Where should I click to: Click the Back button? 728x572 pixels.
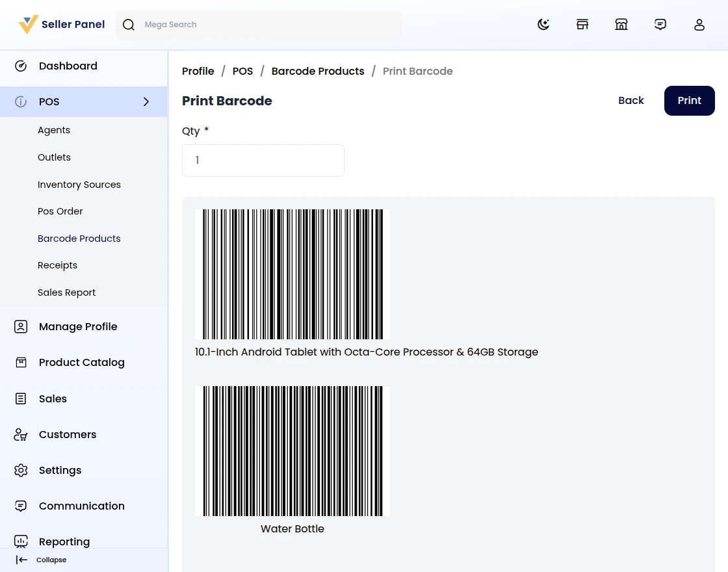pyautogui.click(x=631, y=101)
